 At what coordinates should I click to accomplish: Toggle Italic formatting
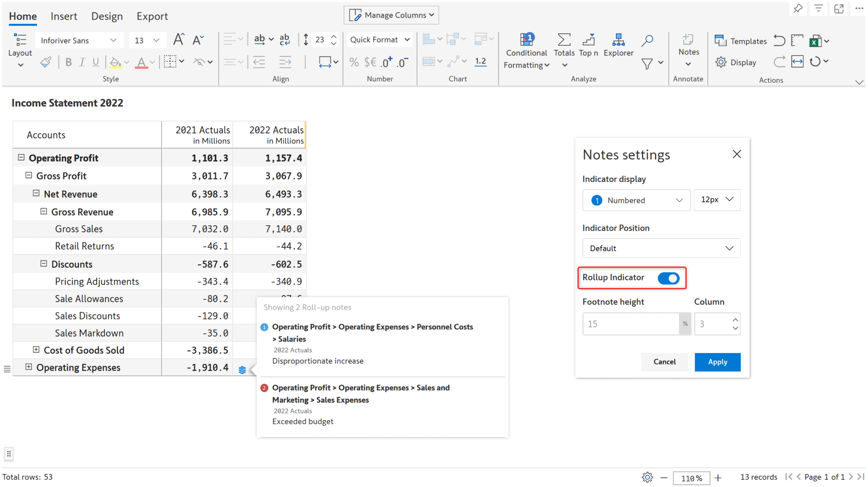pyautogui.click(x=82, y=62)
